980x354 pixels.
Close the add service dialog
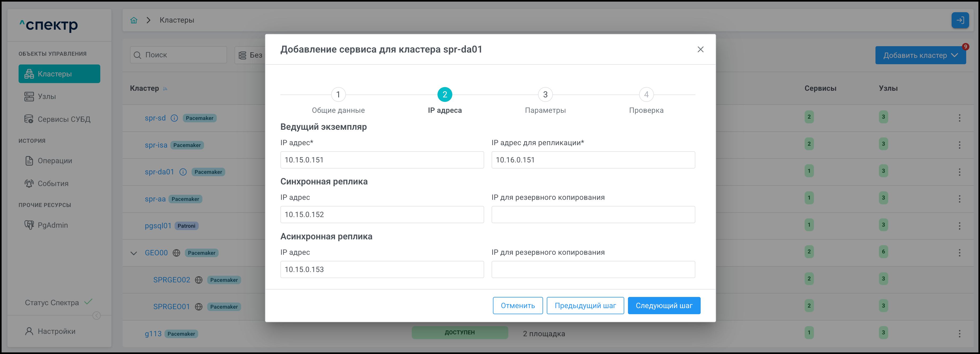click(x=700, y=49)
